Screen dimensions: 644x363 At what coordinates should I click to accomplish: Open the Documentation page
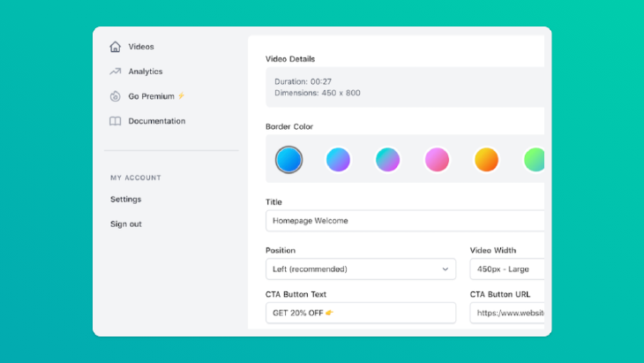point(156,121)
